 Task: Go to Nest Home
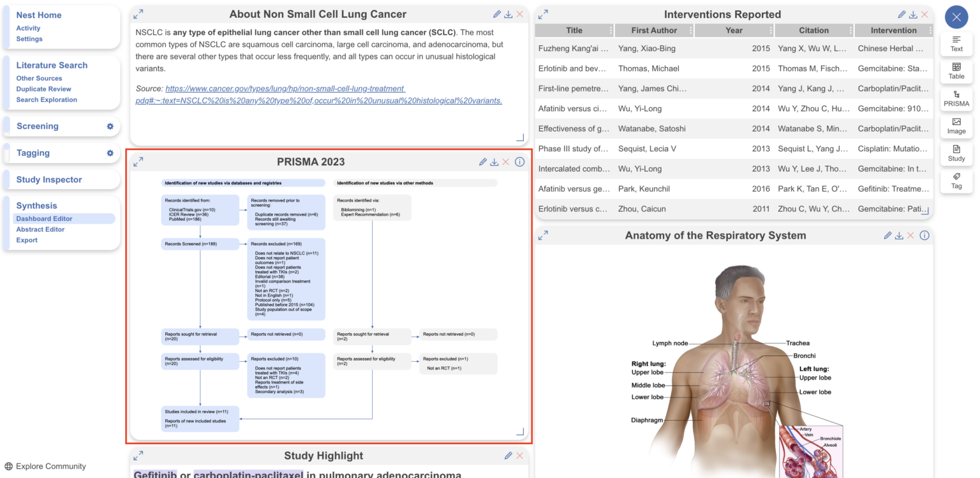coord(39,15)
